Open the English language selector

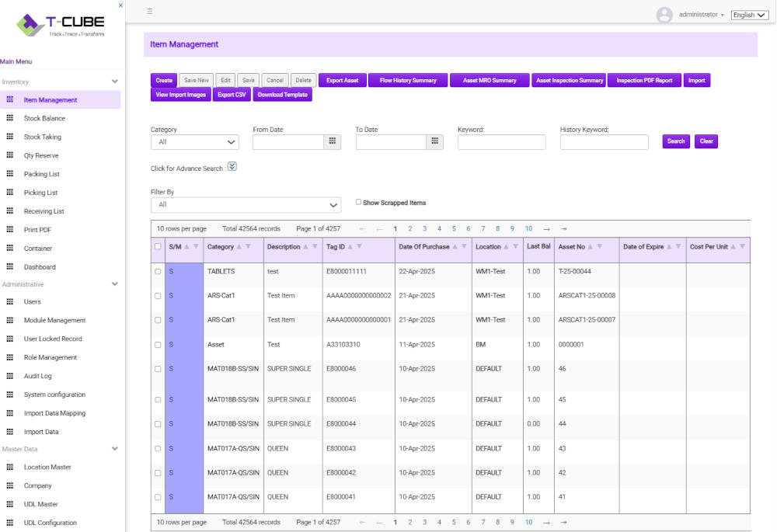(x=749, y=15)
